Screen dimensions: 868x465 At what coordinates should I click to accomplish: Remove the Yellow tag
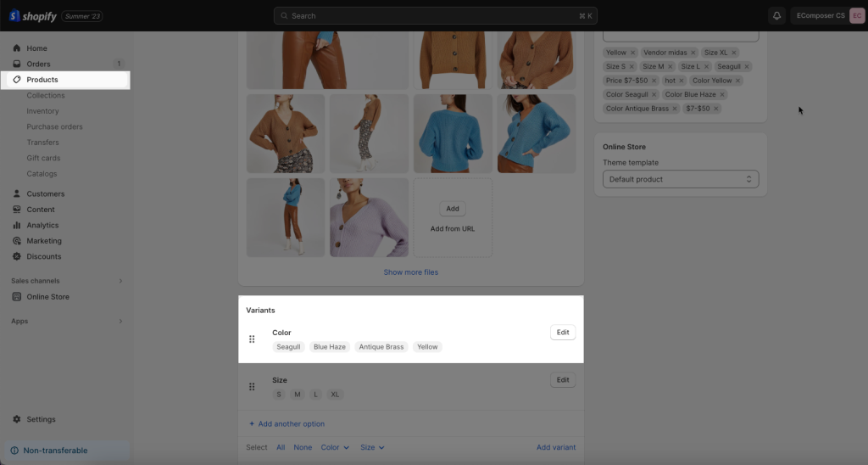coord(632,53)
